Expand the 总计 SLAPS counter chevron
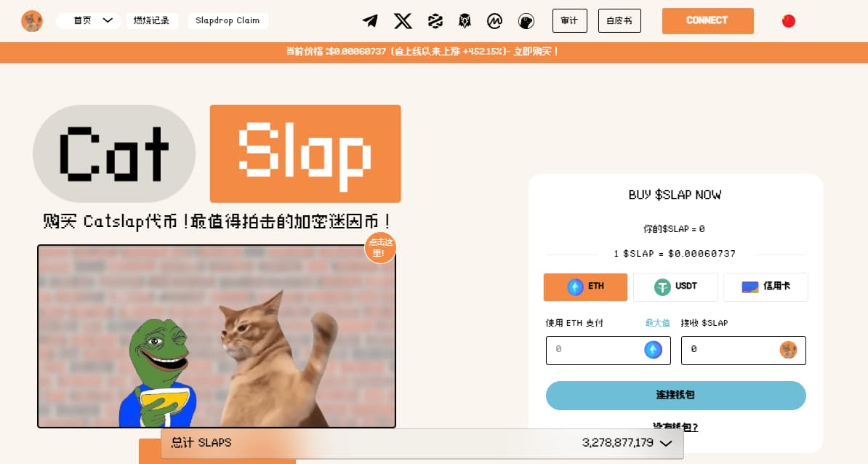 pos(667,443)
